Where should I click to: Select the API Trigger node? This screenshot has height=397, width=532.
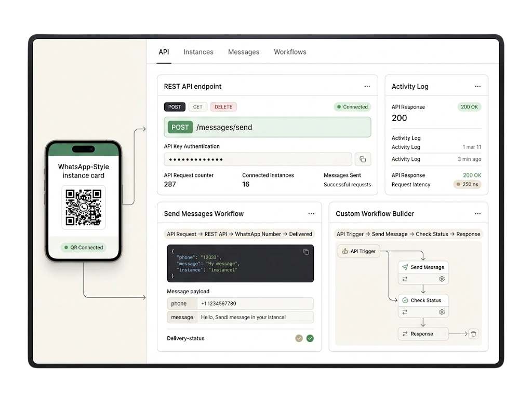tap(359, 251)
